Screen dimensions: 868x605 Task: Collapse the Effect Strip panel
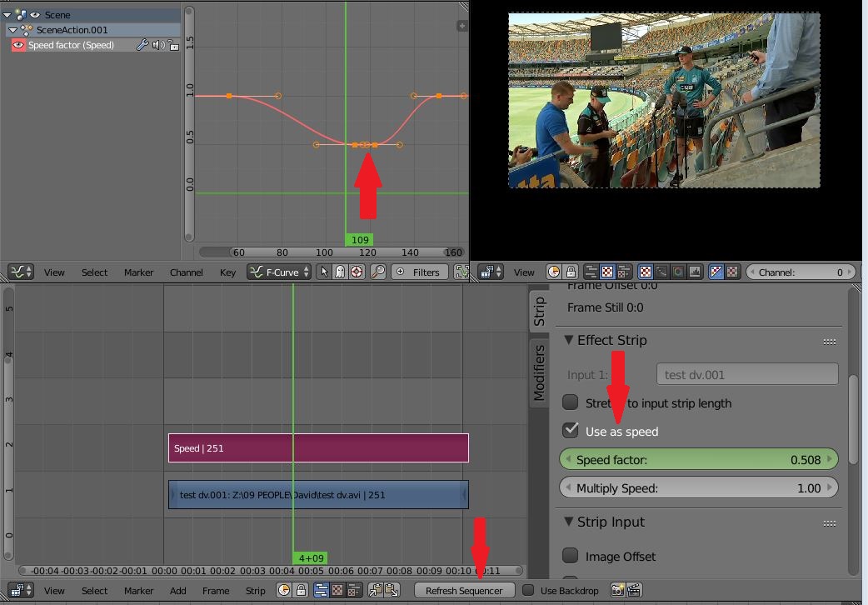(x=570, y=340)
